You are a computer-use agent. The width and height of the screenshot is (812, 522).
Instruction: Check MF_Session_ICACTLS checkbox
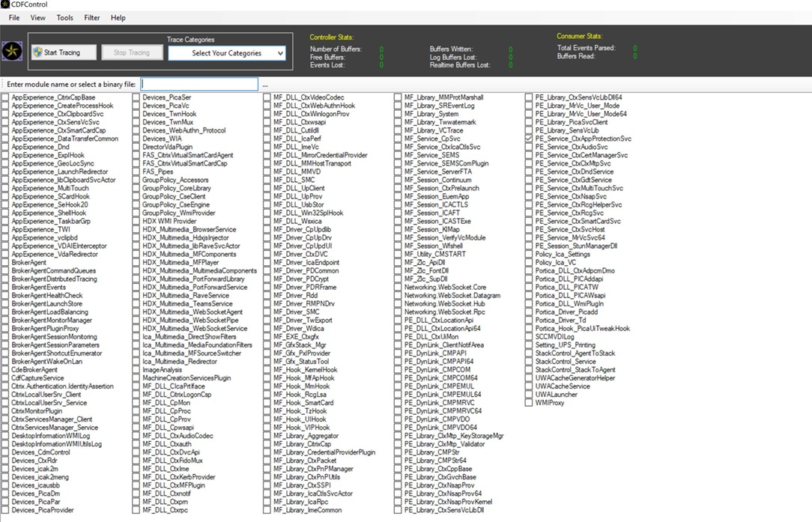tap(398, 204)
